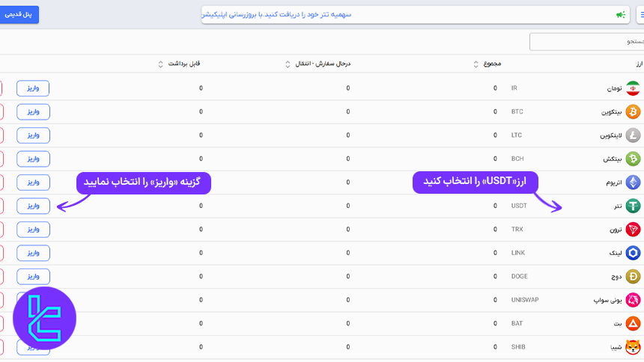The image size is (644, 362).
Task: Click واریز deposit button in Ethereum row
Action: coord(33,182)
